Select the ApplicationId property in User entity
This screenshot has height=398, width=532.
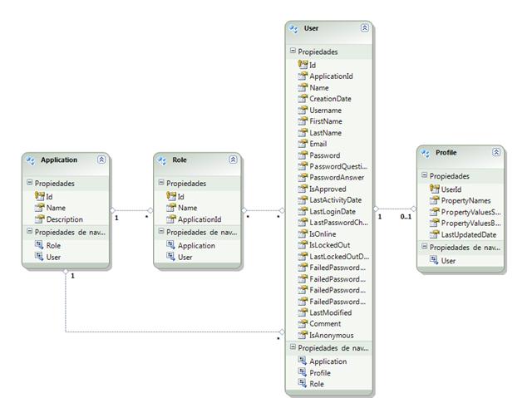(x=331, y=76)
